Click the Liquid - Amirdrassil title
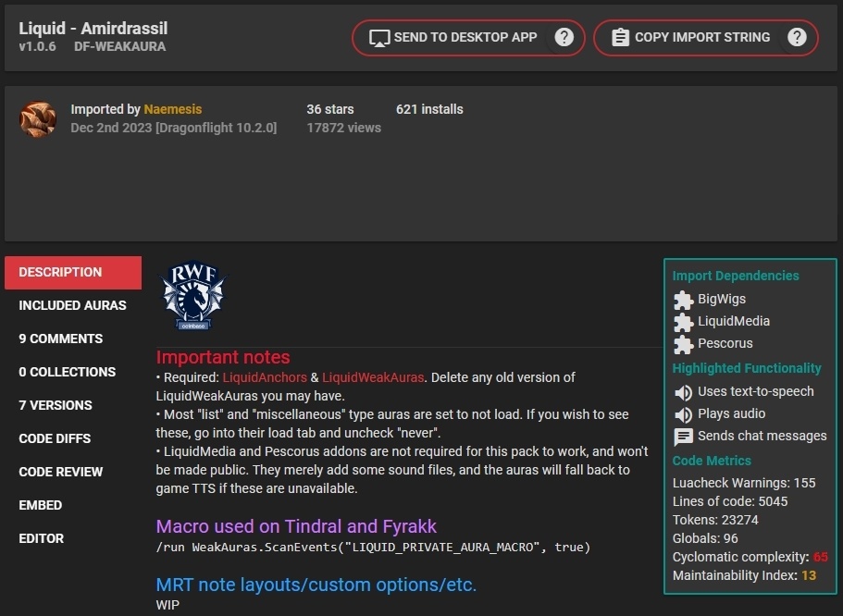The width and height of the screenshot is (843, 616). [93, 28]
